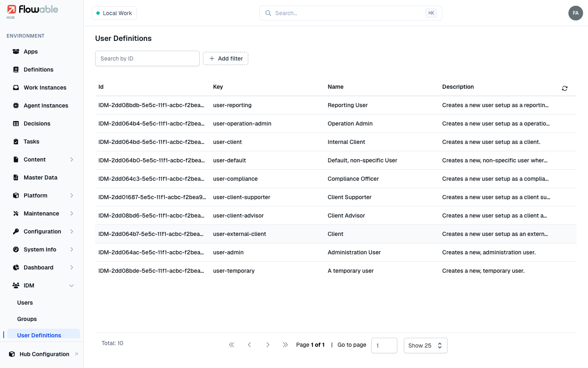Click the search magnifier icon

tap(268, 13)
